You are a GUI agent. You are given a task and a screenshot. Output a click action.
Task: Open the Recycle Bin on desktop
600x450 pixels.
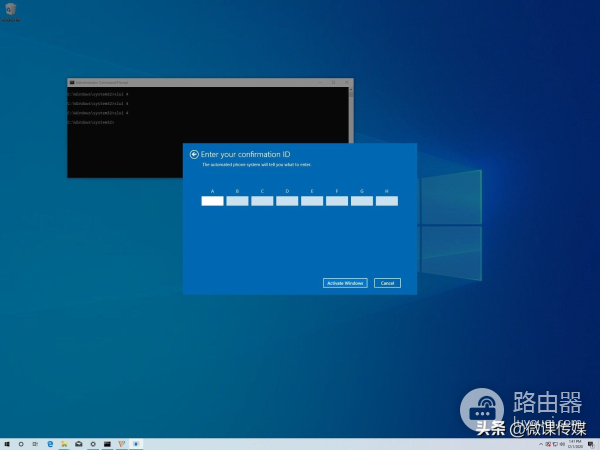coord(10,12)
